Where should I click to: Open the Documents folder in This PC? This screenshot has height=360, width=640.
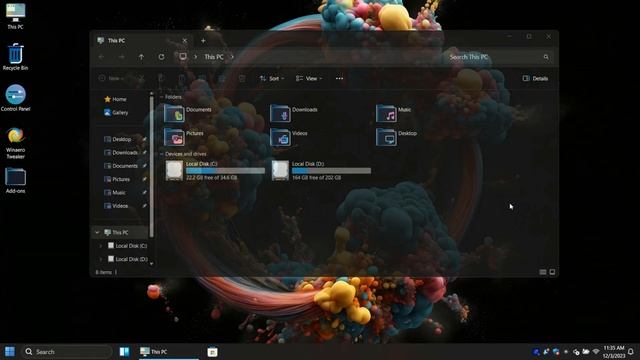pos(188,113)
